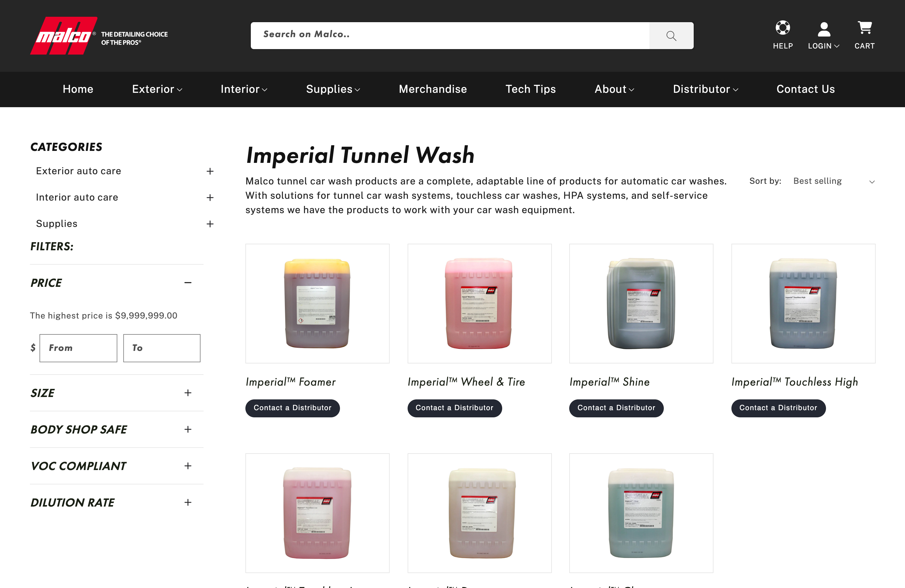Expand Supplies category plus icon
This screenshot has width=905, height=588.
(210, 224)
